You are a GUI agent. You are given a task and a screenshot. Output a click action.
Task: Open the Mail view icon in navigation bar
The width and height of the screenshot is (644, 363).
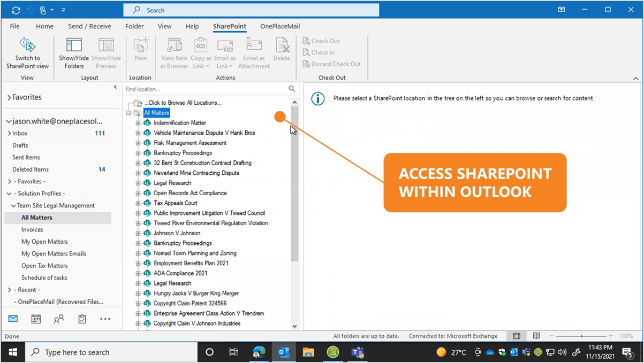coord(13,319)
